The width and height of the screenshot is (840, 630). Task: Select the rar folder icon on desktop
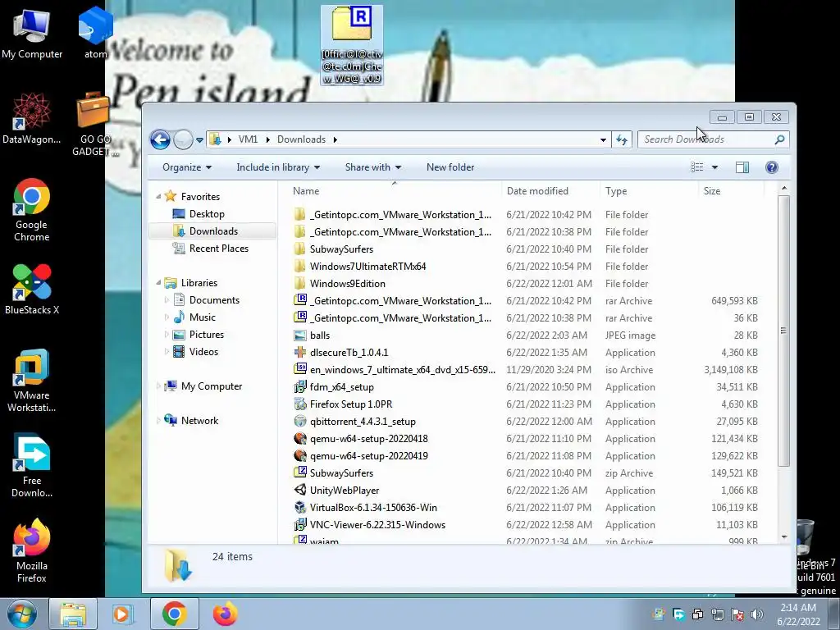click(x=351, y=45)
